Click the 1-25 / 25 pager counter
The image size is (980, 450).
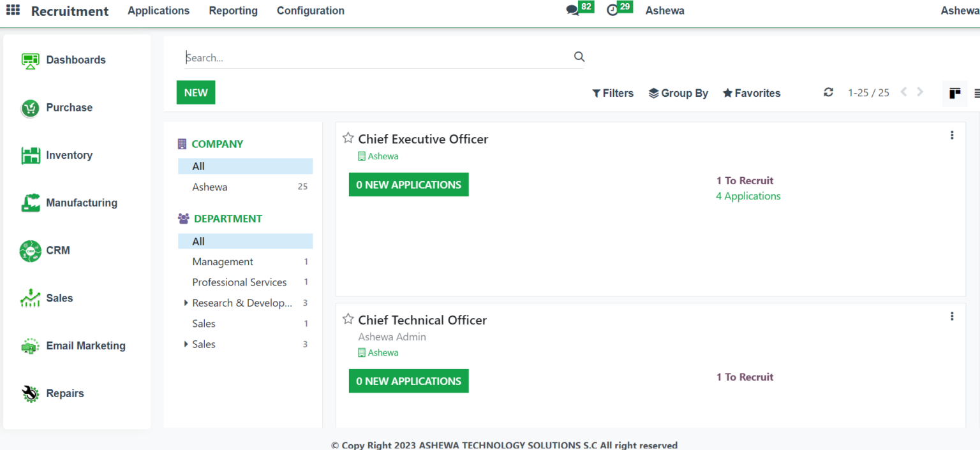pos(868,93)
